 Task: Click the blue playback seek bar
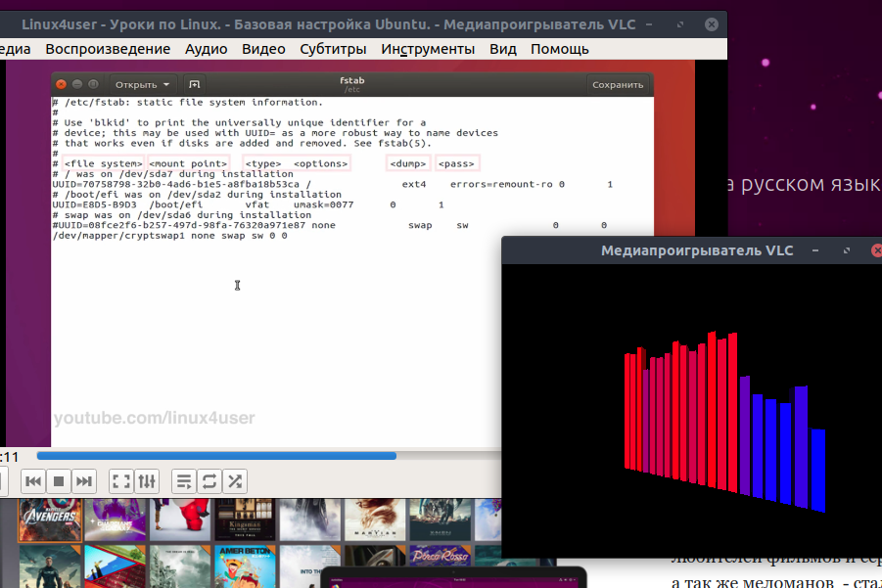coord(215,455)
